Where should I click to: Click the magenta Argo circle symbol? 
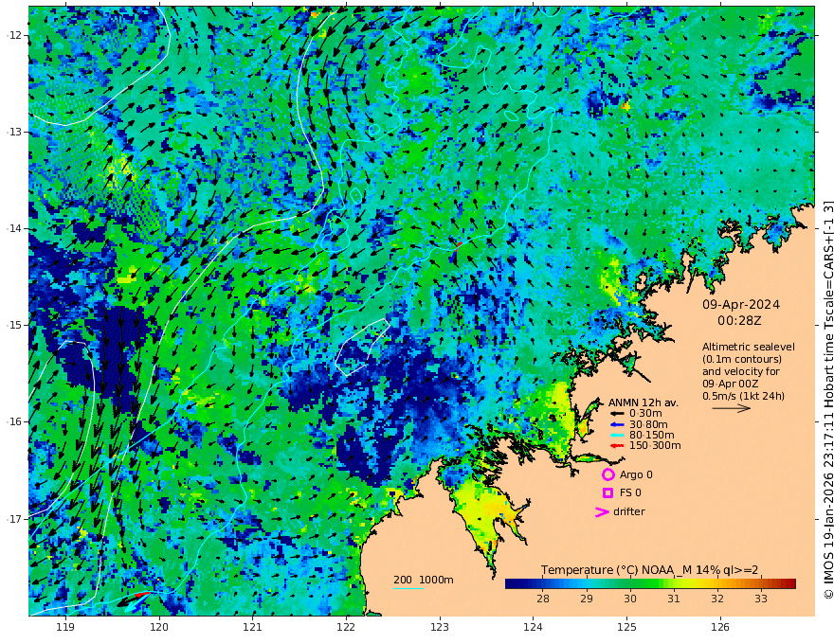click(x=607, y=474)
